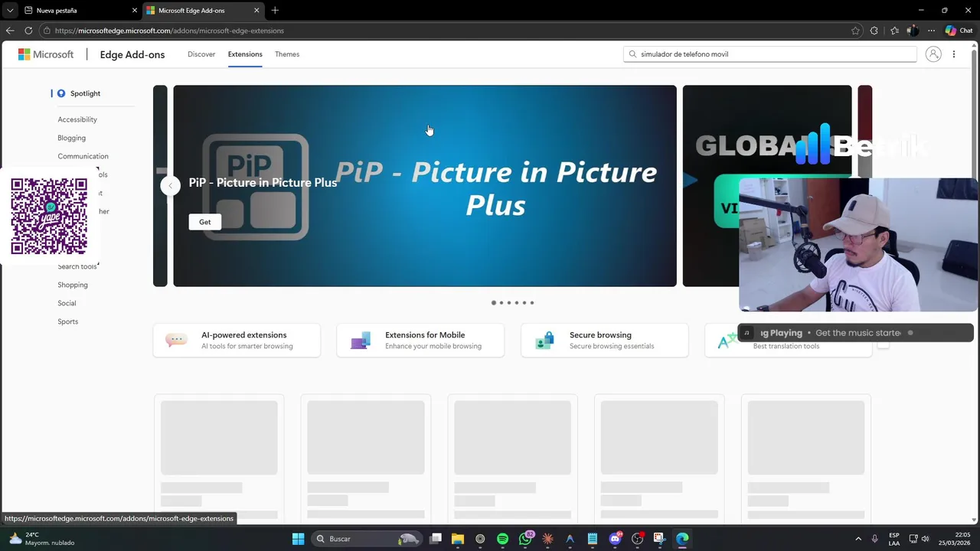This screenshot has height=551, width=980.
Task: Switch to the Themes tab
Action: (287, 54)
